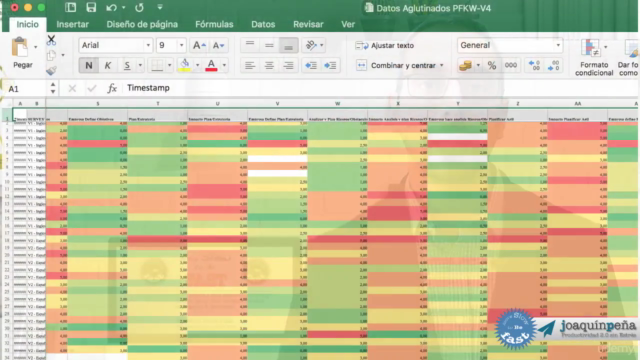This screenshot has width=640, height=360.
Task: Align text right in the cell
Action: pos(289,65)
